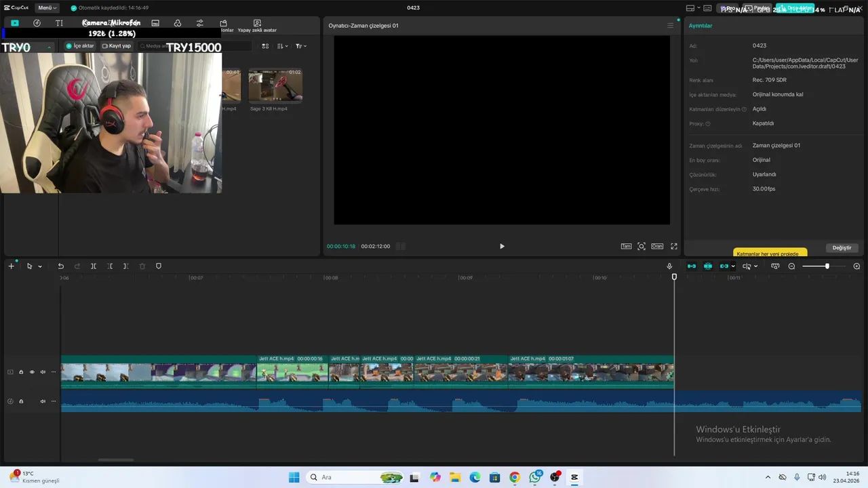This screenshot has height=488, width=868.
Task: Mute the video track audio
Action: (43, 372)
